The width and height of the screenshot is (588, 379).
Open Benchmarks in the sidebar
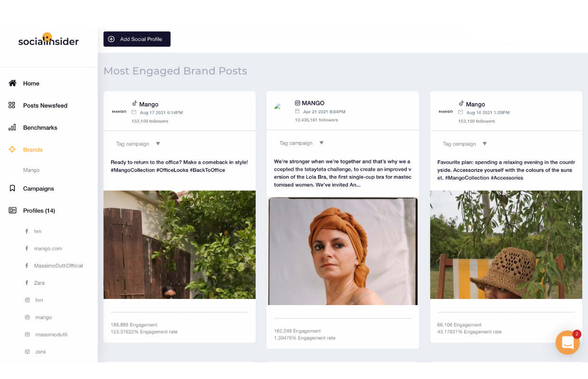coord(40,127)
